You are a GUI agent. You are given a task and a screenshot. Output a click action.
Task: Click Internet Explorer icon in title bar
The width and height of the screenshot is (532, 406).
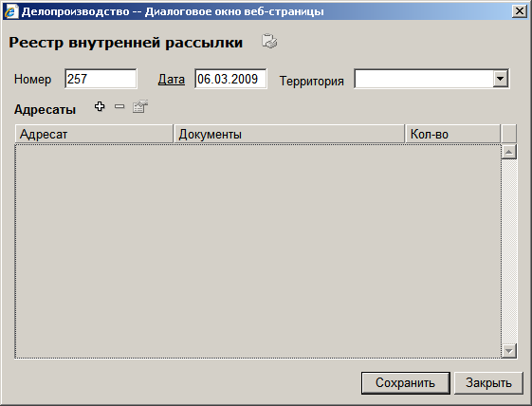[10, 11]
